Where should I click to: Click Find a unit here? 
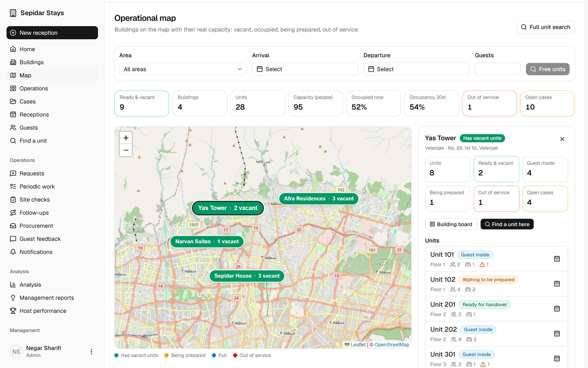pos(507,224)
